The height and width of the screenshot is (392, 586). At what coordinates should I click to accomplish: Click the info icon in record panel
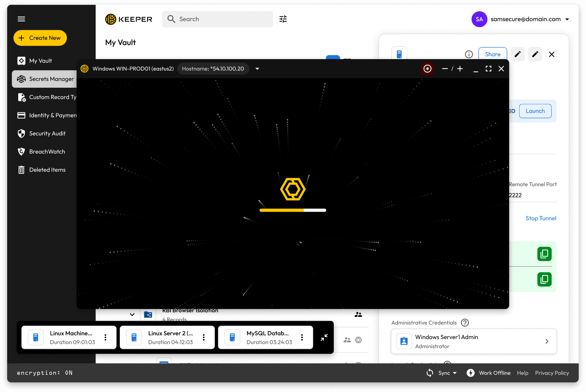coord(469,55)
